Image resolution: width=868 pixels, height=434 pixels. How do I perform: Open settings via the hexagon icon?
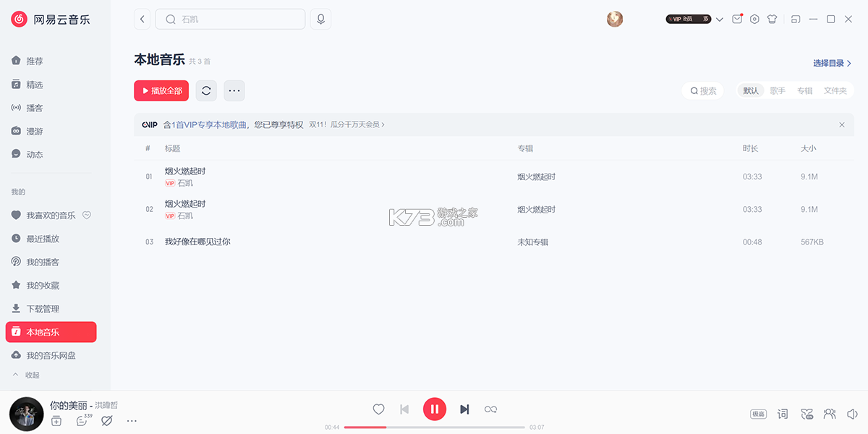754,20
